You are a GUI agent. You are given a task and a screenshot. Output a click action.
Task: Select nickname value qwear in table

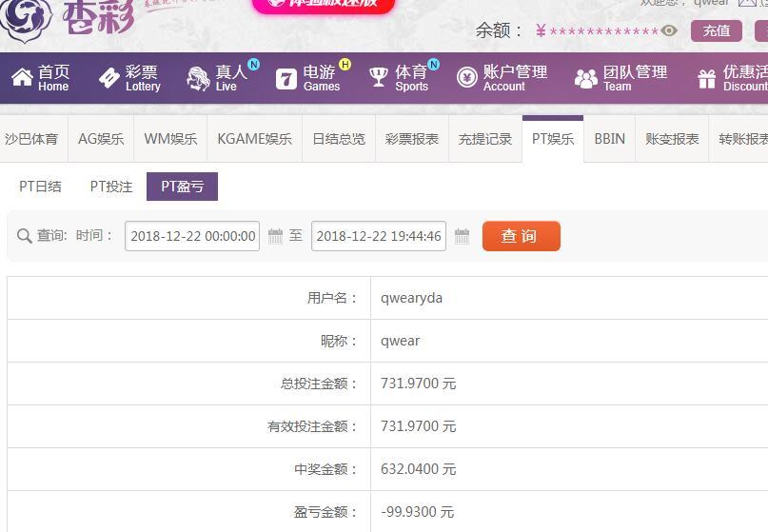[x=400, y=341]
